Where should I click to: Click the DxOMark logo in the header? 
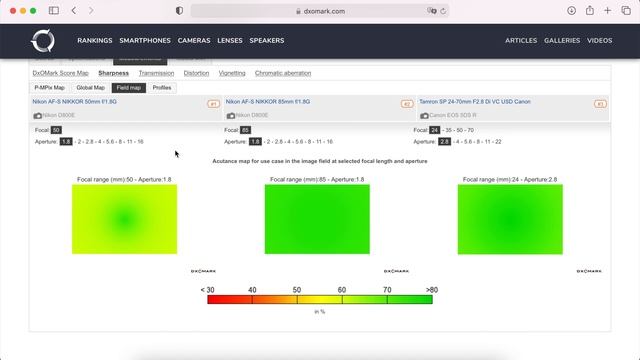43,40
